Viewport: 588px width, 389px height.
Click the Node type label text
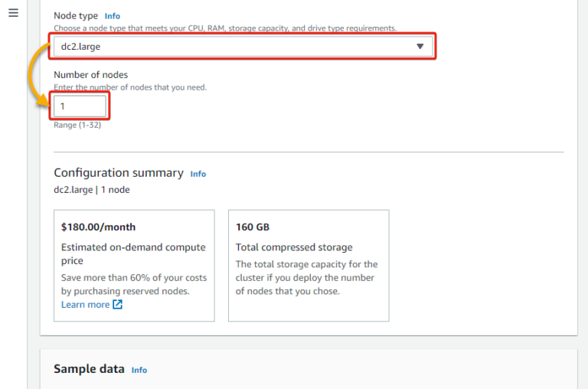tap(76, 16)
